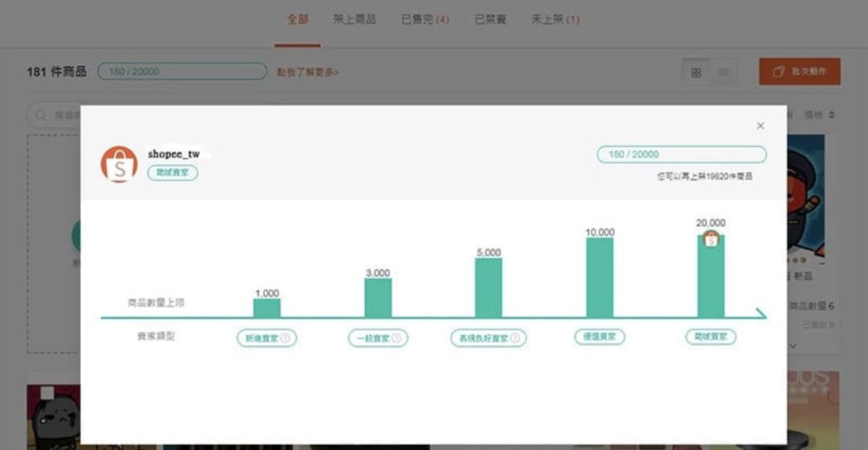Click the 10,000 limit bar
Image resolution: width=868 pixels, height=450 pixels.
pos(600,278)
